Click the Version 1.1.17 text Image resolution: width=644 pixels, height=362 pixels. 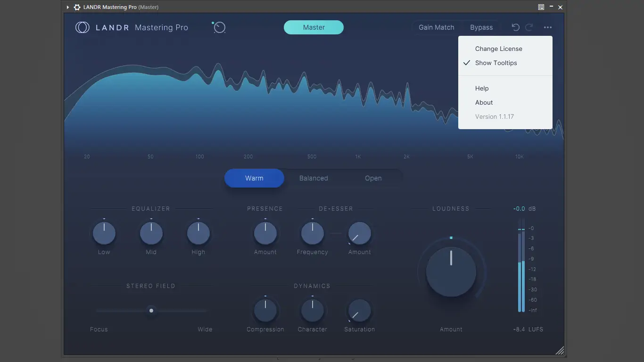pyautogui.click(x=495, y=116)
